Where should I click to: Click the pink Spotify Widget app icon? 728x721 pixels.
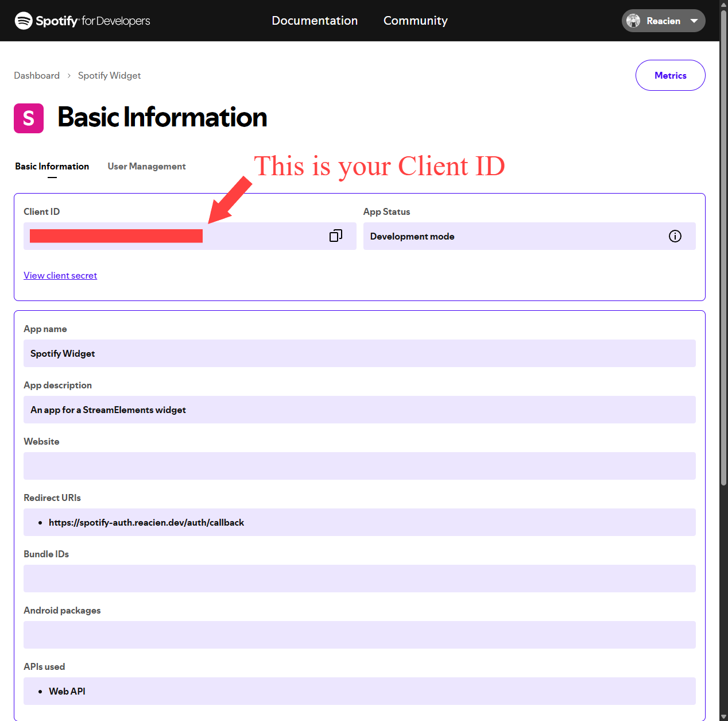click(x=29, y=118)
